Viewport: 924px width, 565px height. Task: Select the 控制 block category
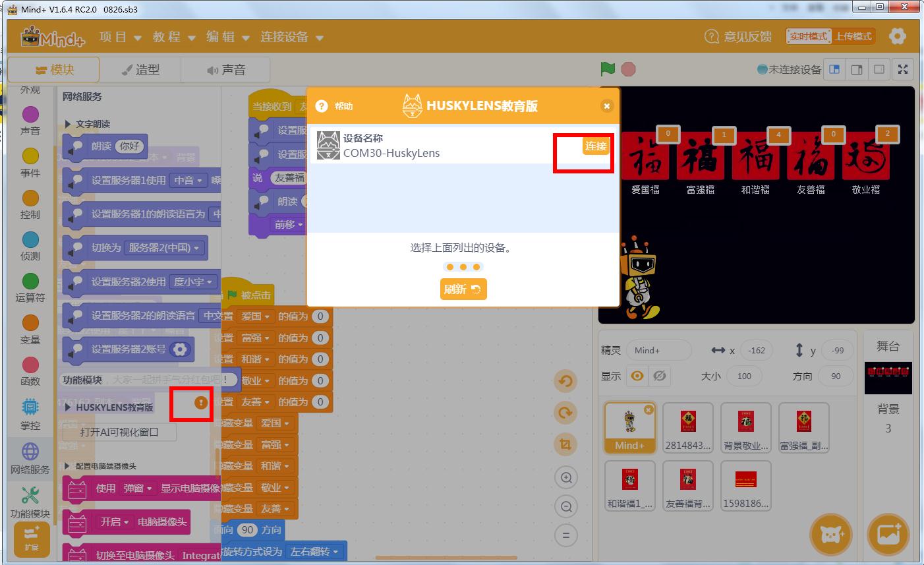[x=30, y=204]
